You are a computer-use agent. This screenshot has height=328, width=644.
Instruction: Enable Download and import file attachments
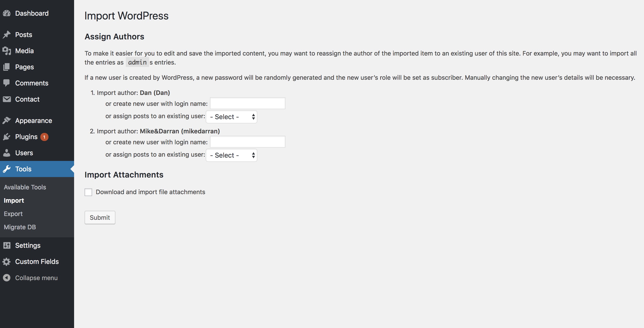(x=88, y=192)
